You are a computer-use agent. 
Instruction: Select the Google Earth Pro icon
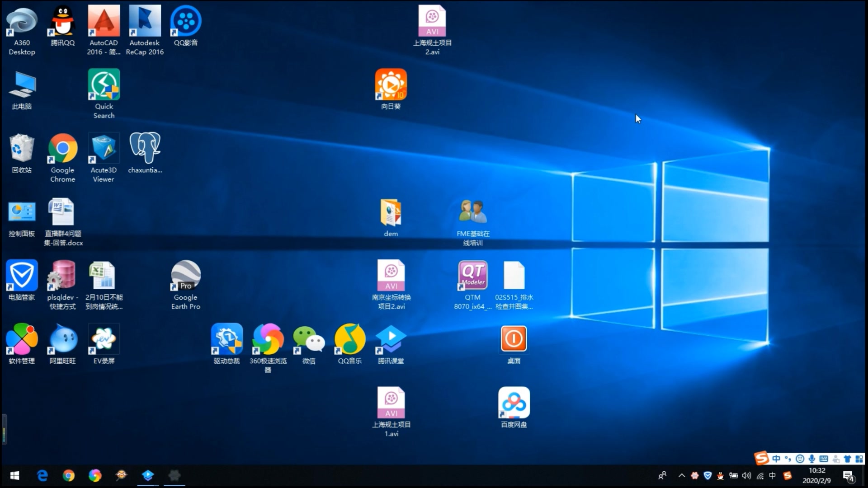coord(185,276)
